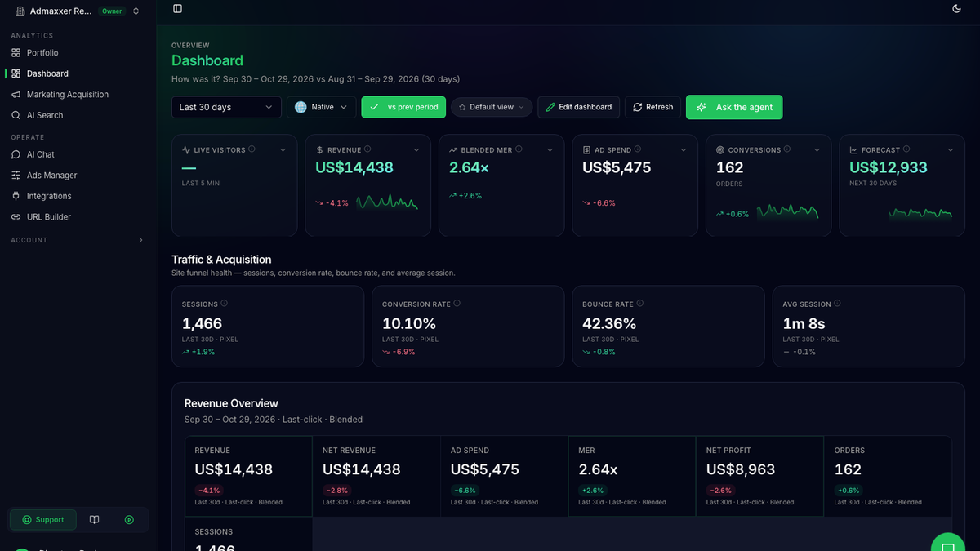
Task: Click the Forecast card info icon
Action: (x=907, y=149)
